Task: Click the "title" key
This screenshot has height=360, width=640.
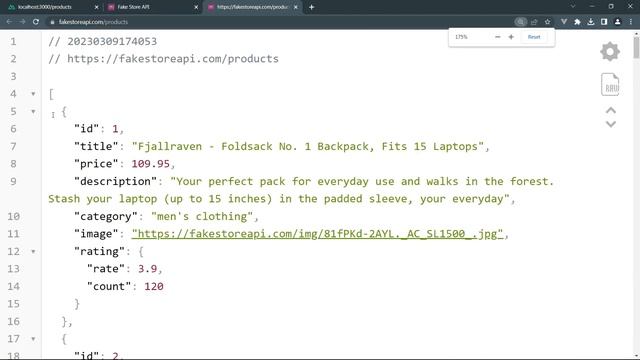Action: 96,147
